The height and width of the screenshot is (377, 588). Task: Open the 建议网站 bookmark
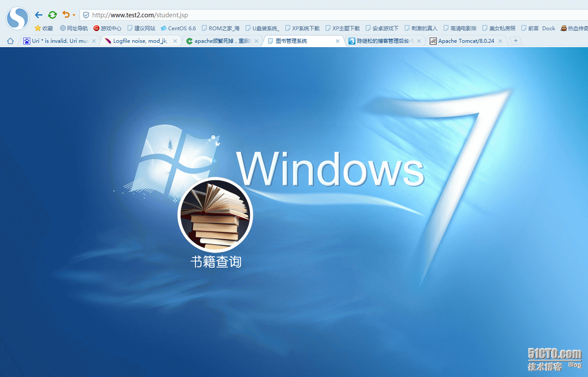tap(141, 28)
